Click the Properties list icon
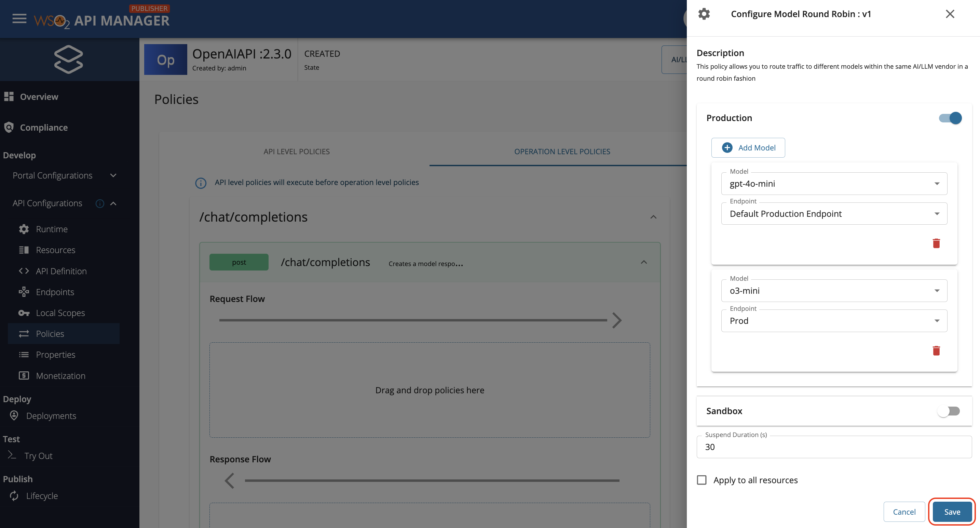This screenshot has height=528, width=980. (24, 355)
